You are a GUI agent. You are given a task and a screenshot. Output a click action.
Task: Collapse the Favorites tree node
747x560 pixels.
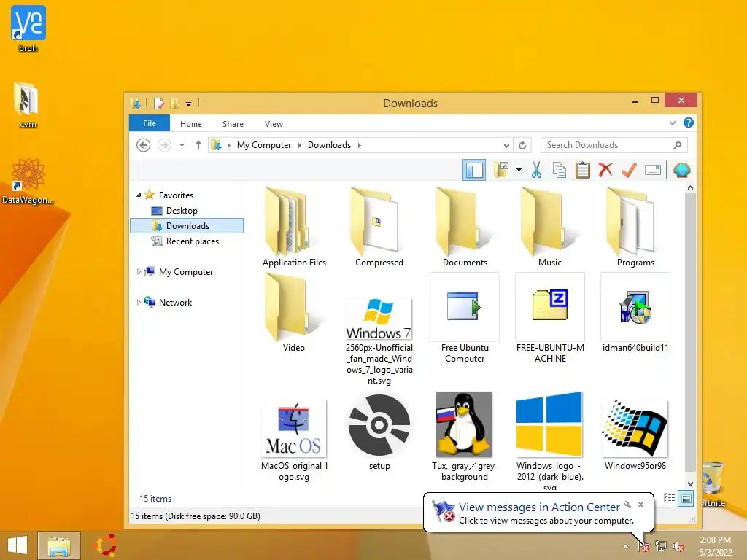pos(139,195)
